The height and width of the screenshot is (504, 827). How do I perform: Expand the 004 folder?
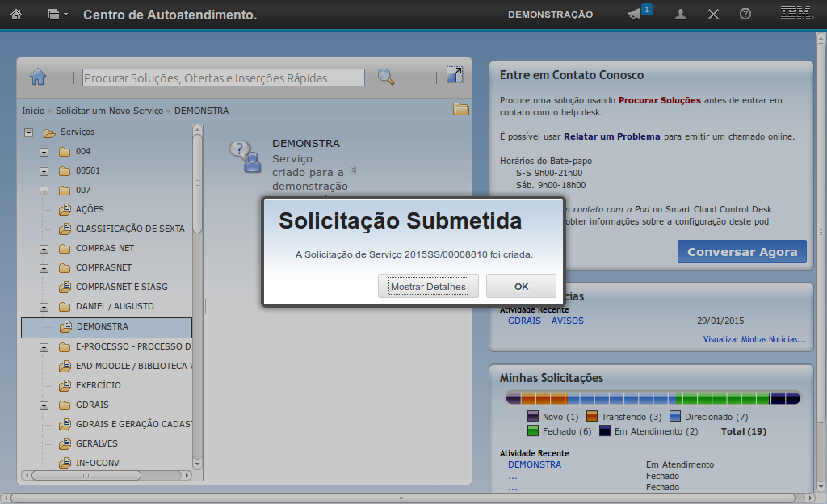44,152
